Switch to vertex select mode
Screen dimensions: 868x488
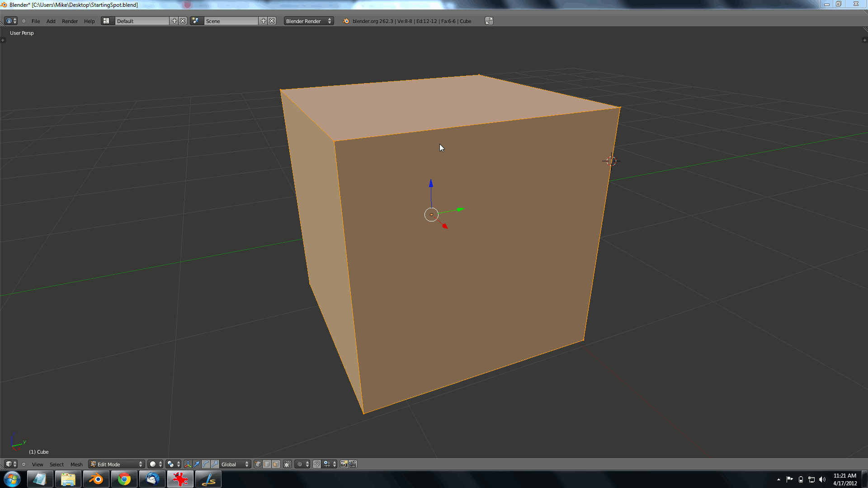pos(258,465)
